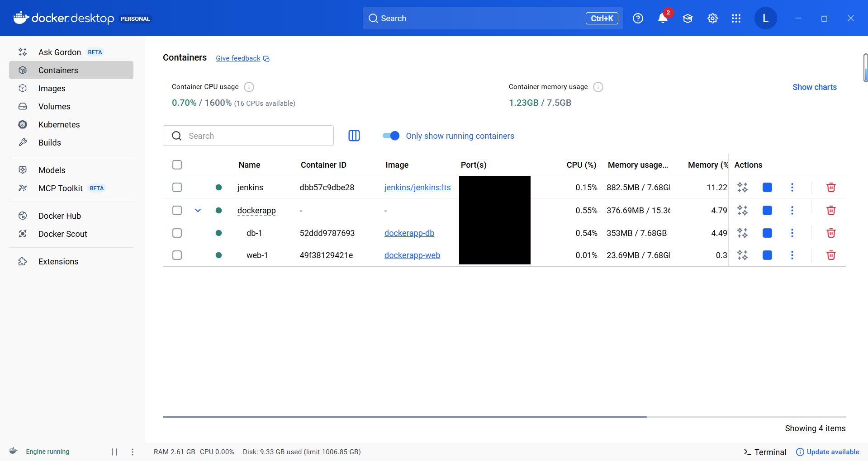
Task: Open notifications bell with 2 alerts
Action: tap(663, 19)
